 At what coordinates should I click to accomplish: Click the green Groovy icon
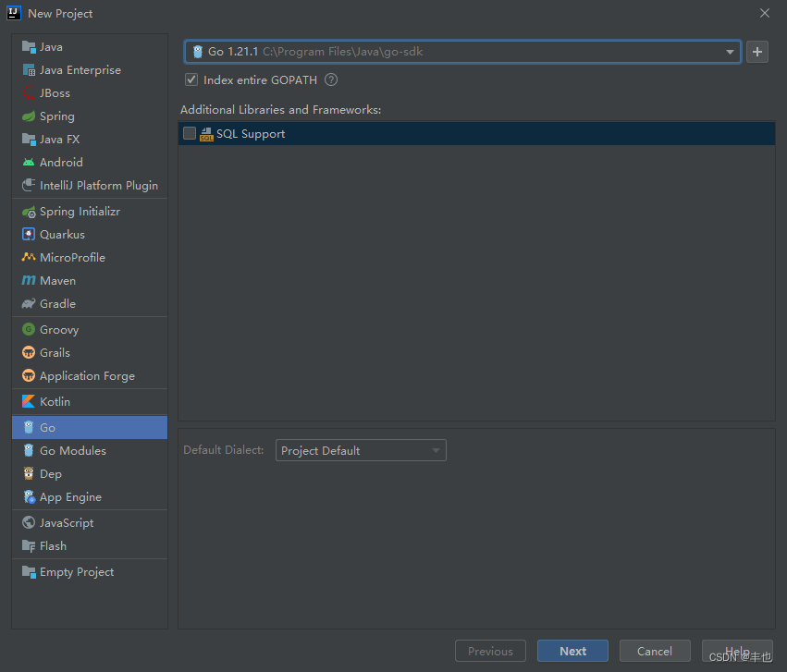pos(29,329)
